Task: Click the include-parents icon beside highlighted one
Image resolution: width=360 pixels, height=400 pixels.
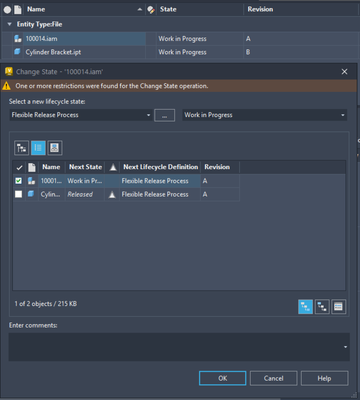Action: (x=322, y=307)
